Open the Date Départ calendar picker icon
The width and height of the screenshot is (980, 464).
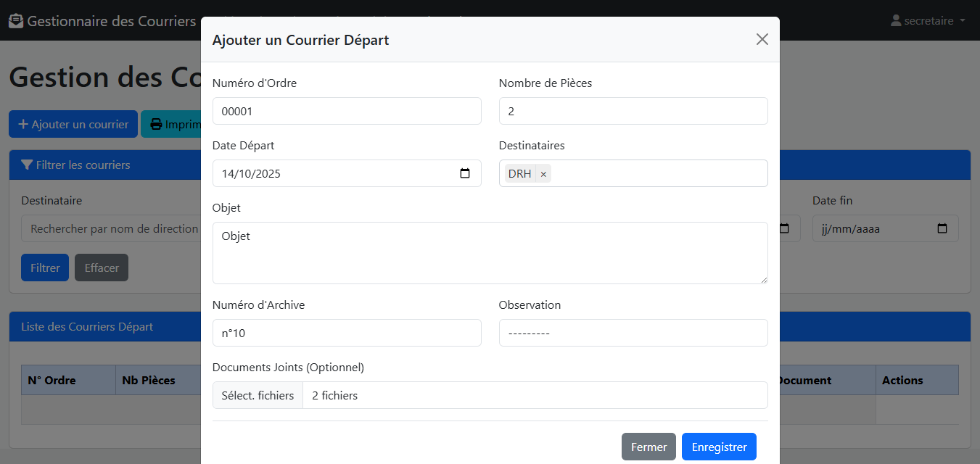click(x=465, y=173)
